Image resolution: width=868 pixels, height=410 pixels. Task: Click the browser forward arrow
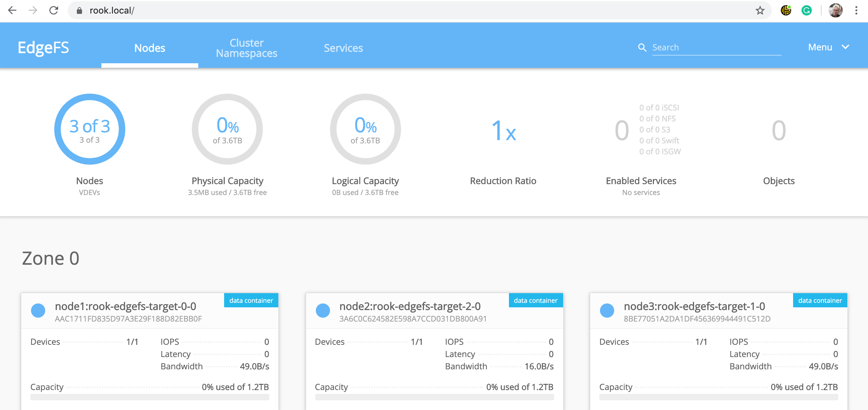click(33, 10)
